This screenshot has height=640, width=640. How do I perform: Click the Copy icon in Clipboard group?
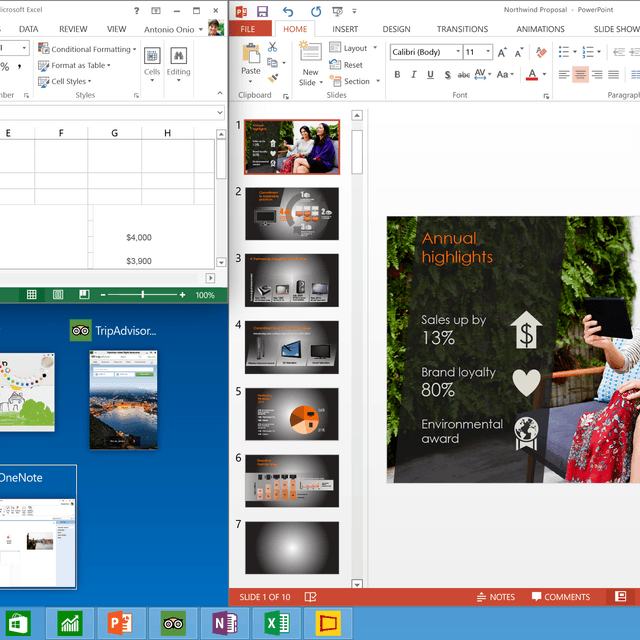pyautogui.click(x=272, y=62)
